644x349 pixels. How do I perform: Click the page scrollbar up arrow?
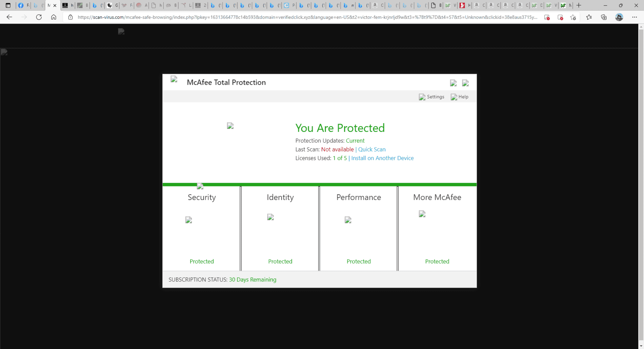coord(641,26)
